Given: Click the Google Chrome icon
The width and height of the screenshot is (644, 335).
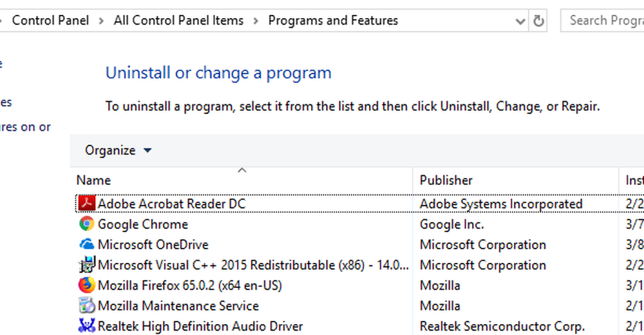Looking at the screenshot, I should click(x=86, y=224).
